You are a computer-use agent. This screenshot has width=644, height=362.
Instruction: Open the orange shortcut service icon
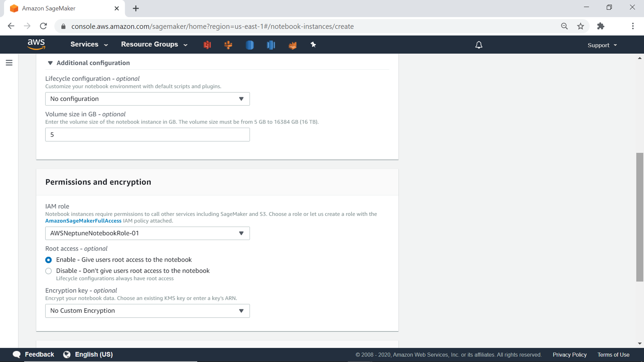228,45
